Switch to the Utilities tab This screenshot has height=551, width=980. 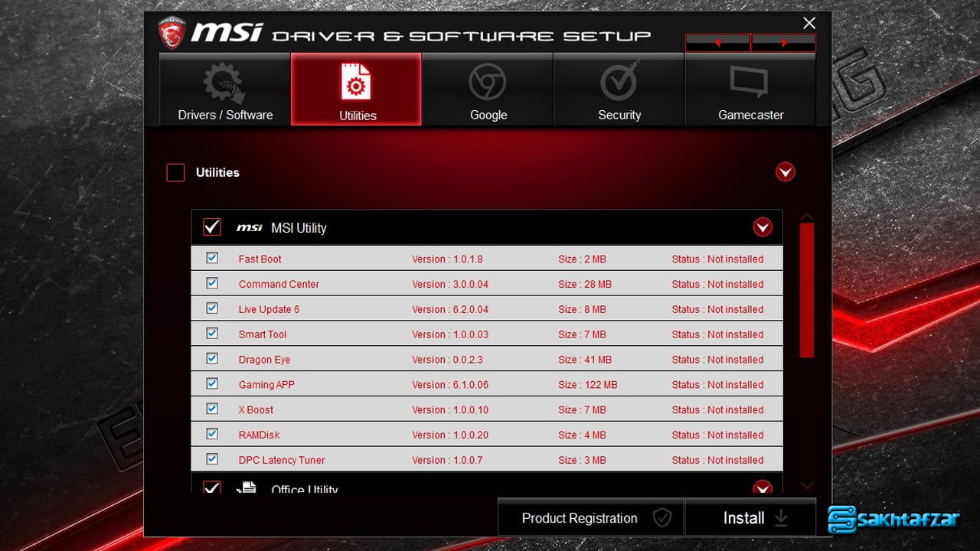[x=357, y=90]
